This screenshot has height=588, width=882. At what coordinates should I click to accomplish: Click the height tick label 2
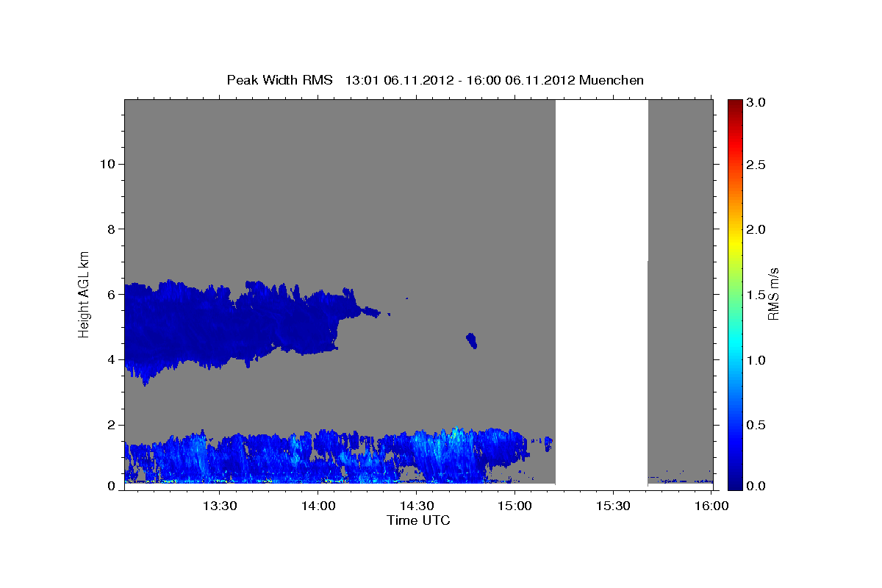point(111,425)
